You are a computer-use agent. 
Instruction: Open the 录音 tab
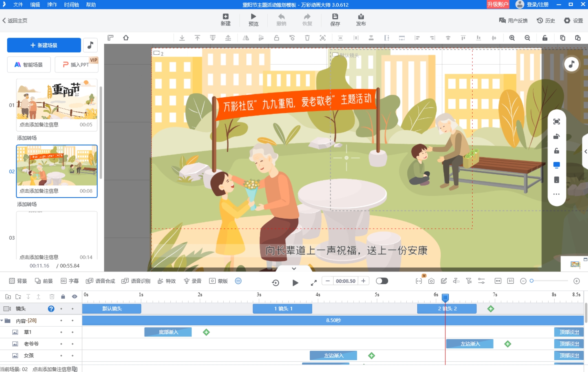pyautogui.click(x=193, y=281)
